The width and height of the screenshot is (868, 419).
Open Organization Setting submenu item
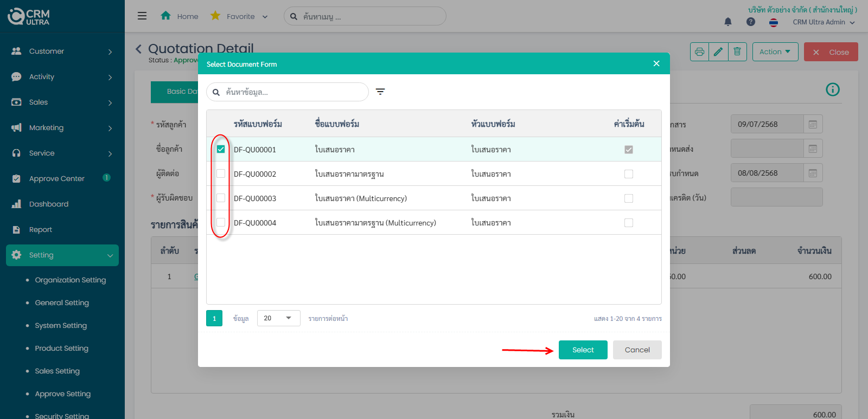pos(71,280)
